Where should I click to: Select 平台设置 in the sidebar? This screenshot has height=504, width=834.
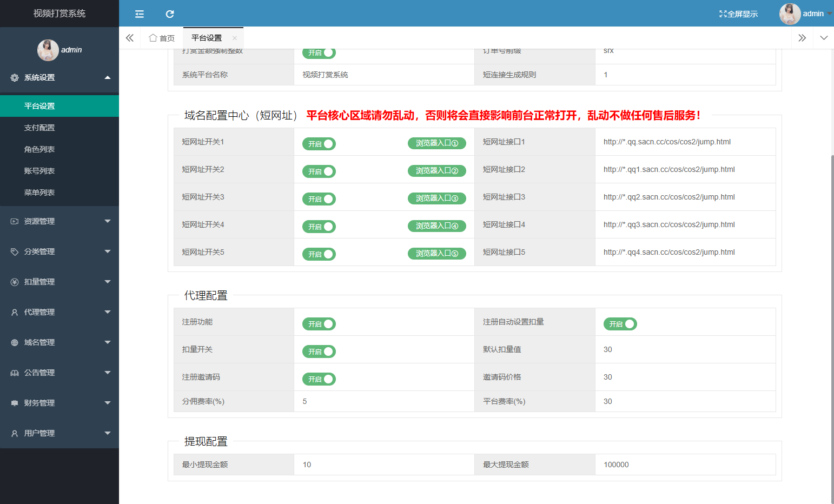59,106
